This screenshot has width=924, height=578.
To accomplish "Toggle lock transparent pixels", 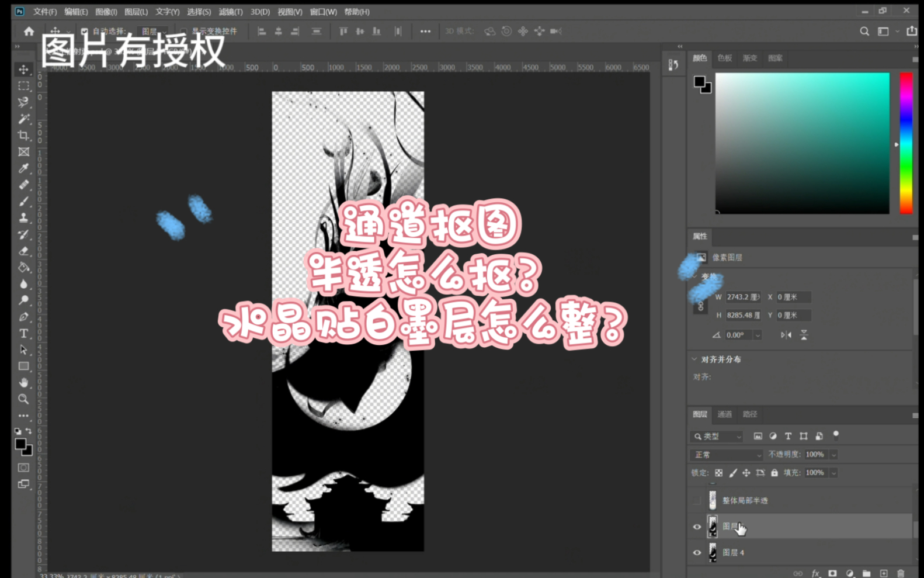I will click(x=719, y=473).
